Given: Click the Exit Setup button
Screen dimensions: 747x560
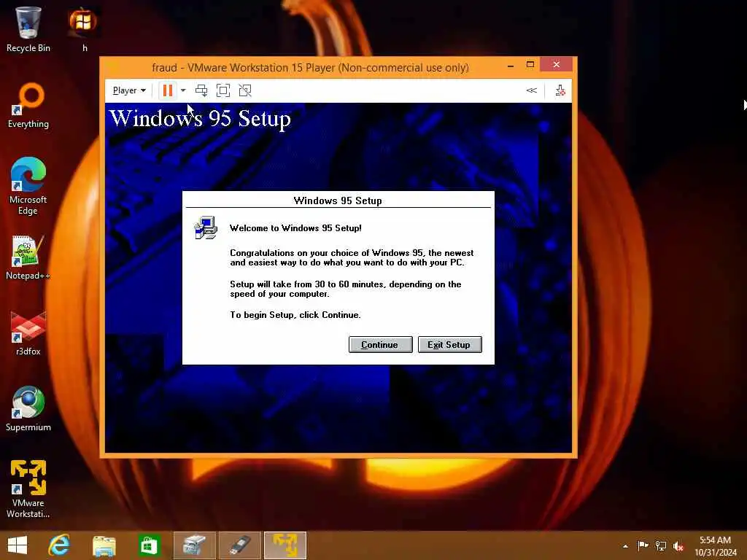Looking at the screenshot, I should (449, 344).
